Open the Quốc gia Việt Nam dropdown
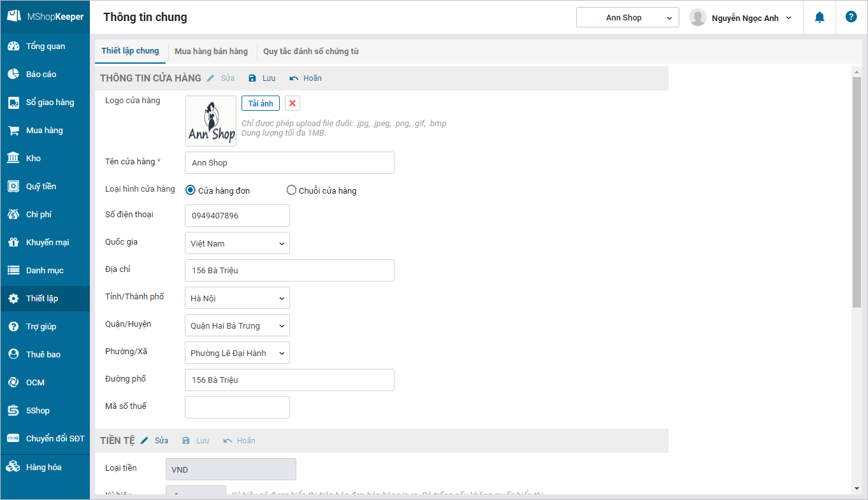Viewport: 868px width, 500px height. pos(237,243)
